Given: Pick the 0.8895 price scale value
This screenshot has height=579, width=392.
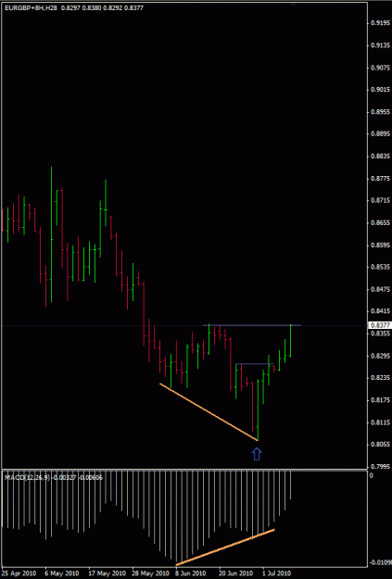Looking at the screenshot, I should [x=380, y=133].
